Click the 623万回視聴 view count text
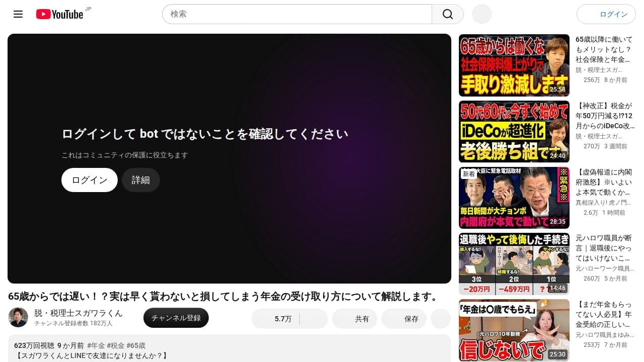This screenshot has width=644, height=362. 34,345
